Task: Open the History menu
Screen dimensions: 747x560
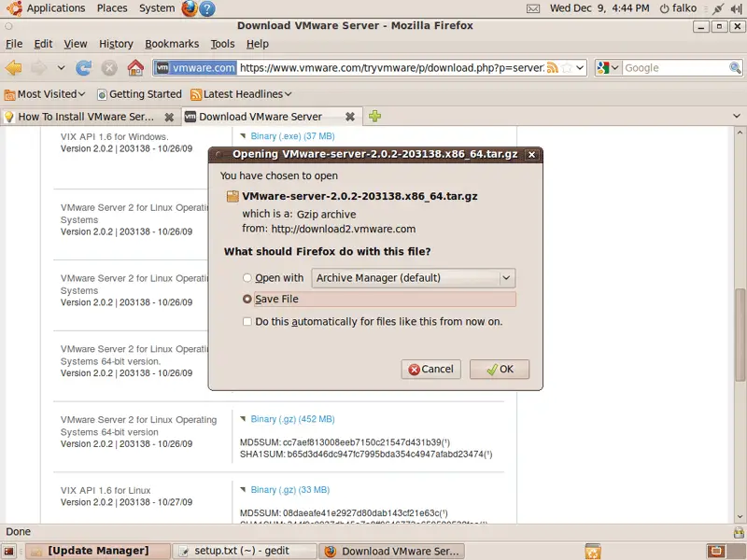Action: click(116, 44)
